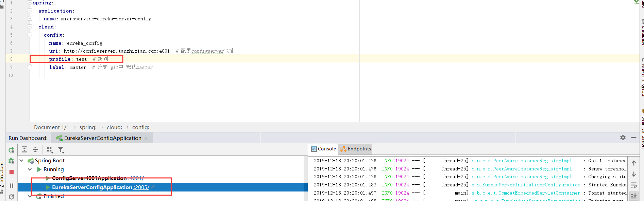Click Expand All icon in dashboard toolbar
This screenshot has width=644, height=201.
24,150
